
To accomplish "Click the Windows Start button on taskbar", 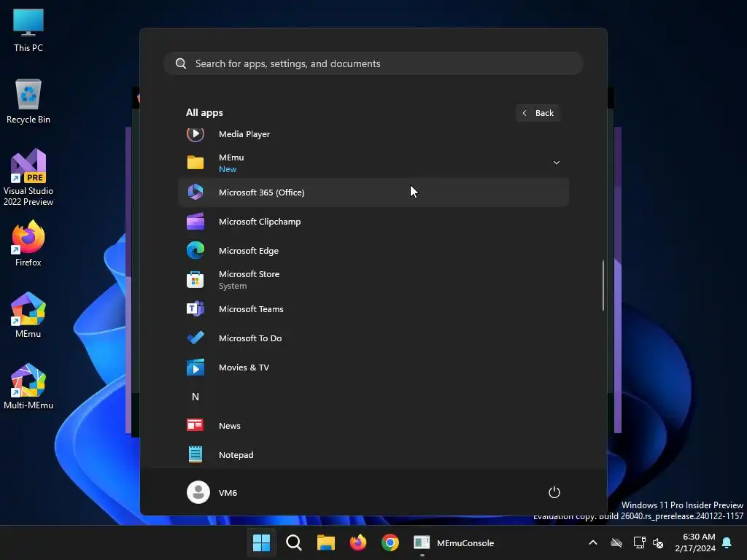I will 262,542.
